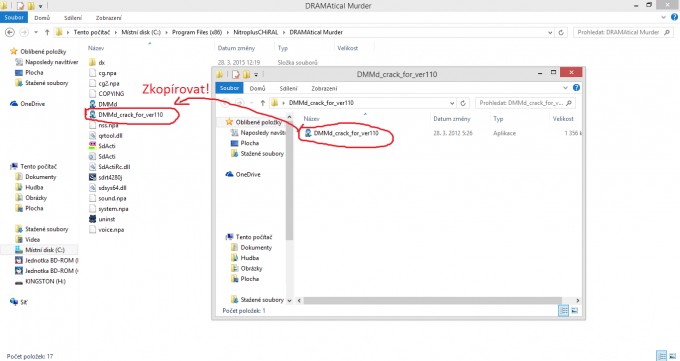Open the Soubor tab in DRAMAtical Murder window

[x=14, y=17]
